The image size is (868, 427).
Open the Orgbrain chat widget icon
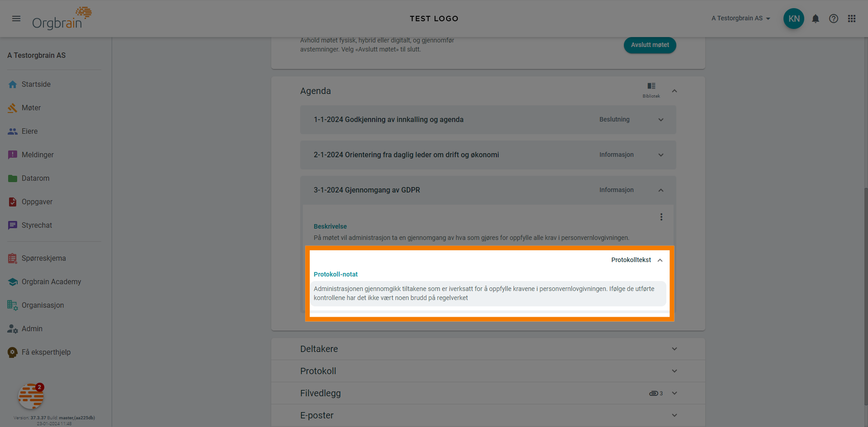tap(31, 396)
